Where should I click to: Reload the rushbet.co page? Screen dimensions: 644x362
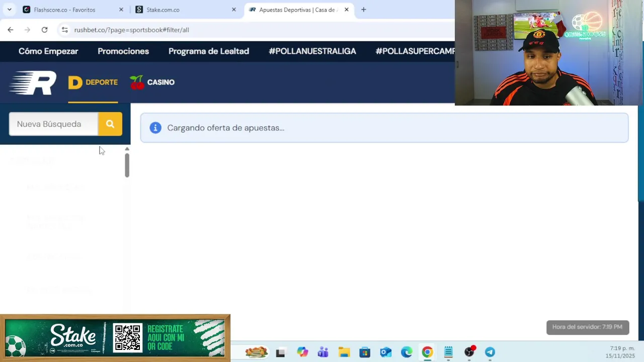point(44,30)
